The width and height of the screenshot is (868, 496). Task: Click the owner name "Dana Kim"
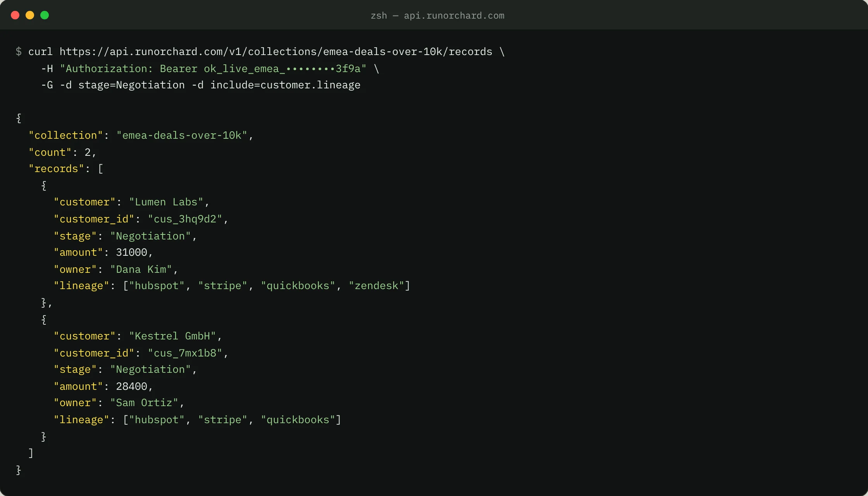click(x=141, y=269)
